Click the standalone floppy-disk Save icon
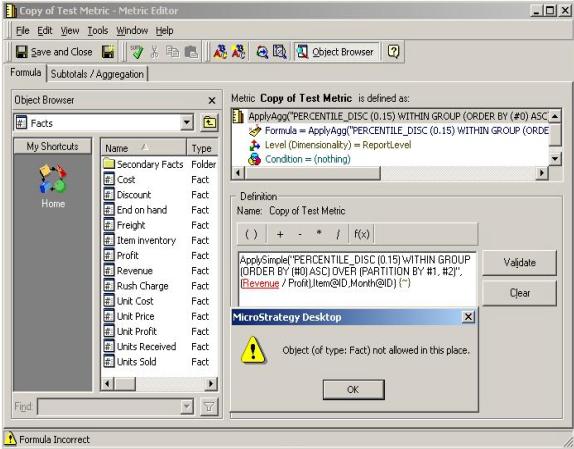The height and width of the screenshot is (449, 574). point(108,52)
